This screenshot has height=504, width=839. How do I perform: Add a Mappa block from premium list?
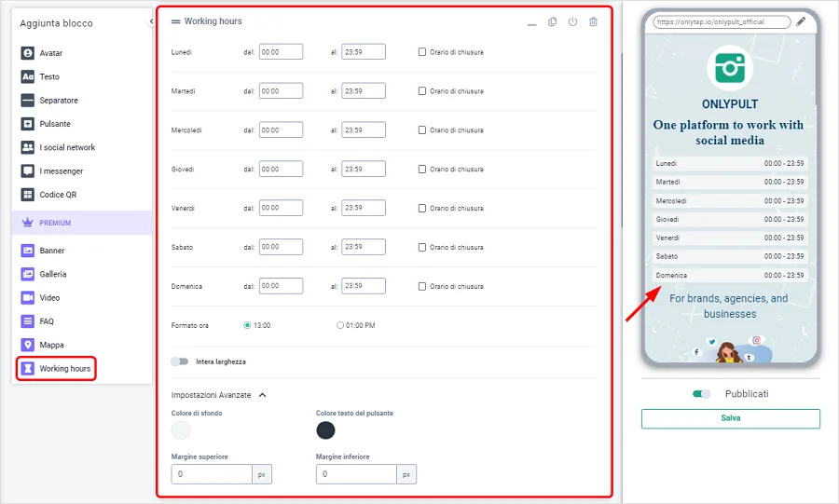51,345
